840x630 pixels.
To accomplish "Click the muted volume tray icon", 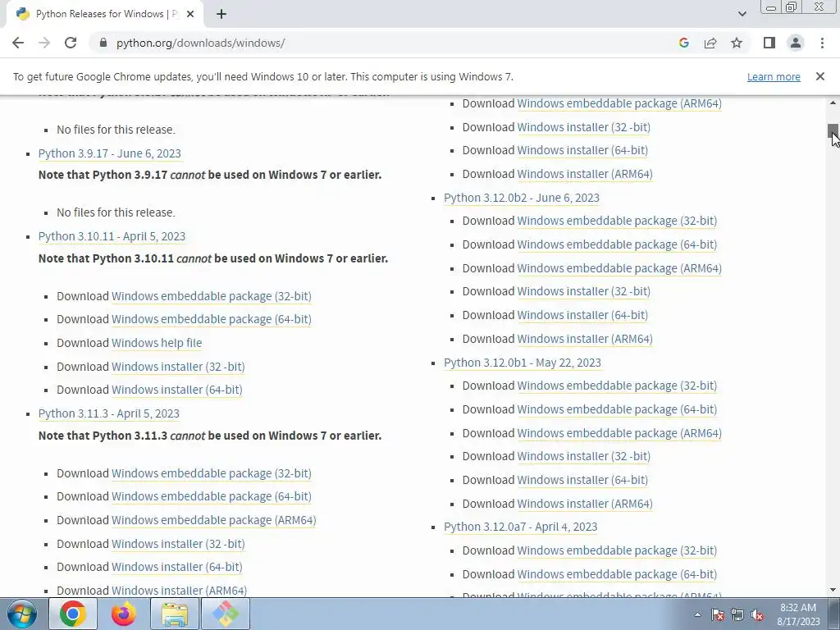I will 757,614.
